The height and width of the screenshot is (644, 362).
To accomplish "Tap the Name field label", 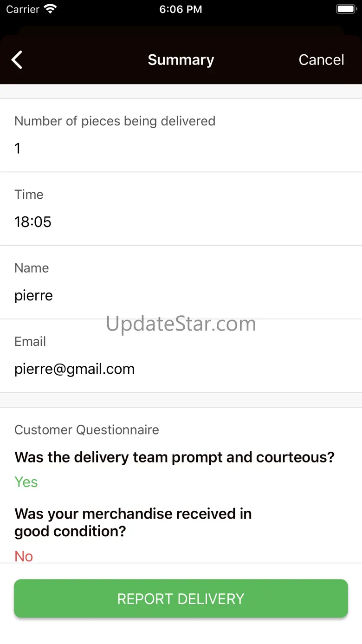I will pos(32,268).
